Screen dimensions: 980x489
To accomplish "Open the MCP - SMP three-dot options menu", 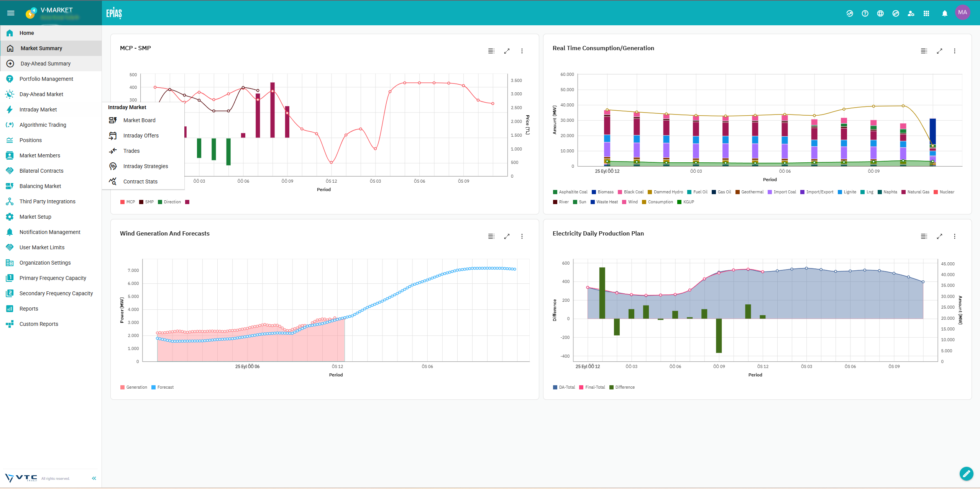I will [x=522, y=51].
